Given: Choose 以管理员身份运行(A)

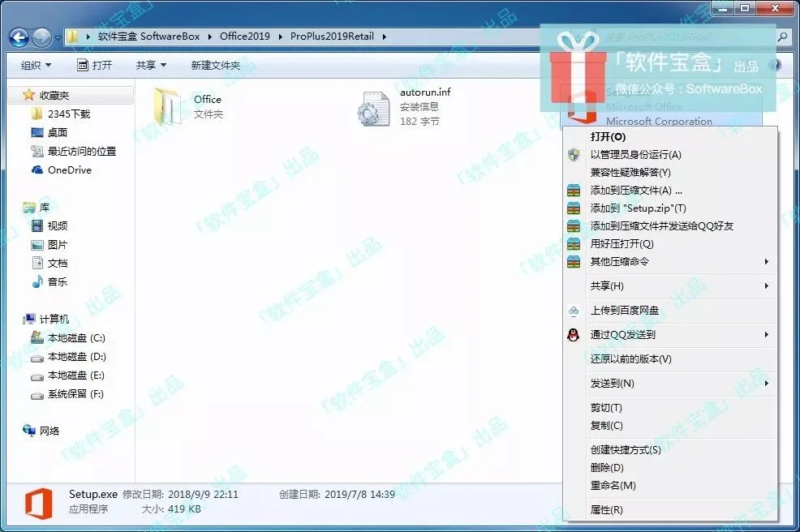Looking at the screenshot, I should (x=670, y=155).
